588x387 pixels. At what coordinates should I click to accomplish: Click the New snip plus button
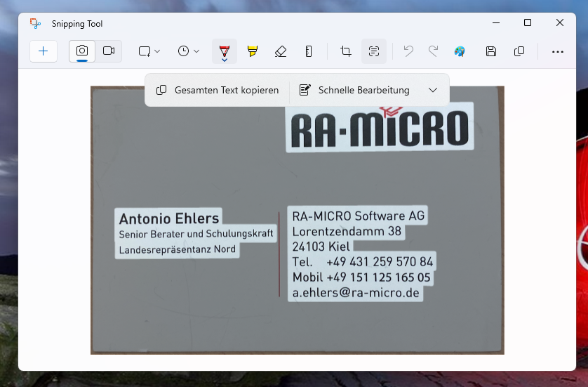click(44, 51)
